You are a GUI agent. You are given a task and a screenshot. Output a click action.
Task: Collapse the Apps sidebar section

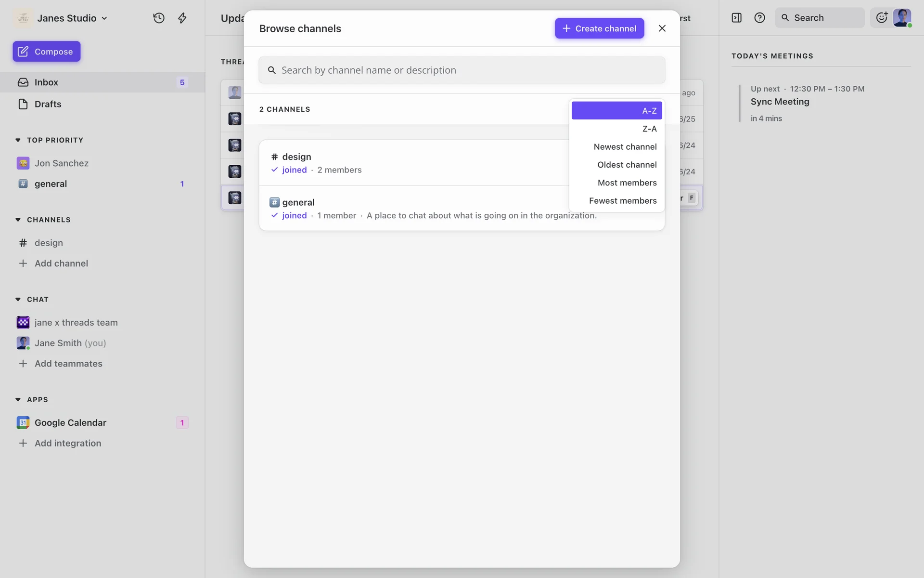18,400
